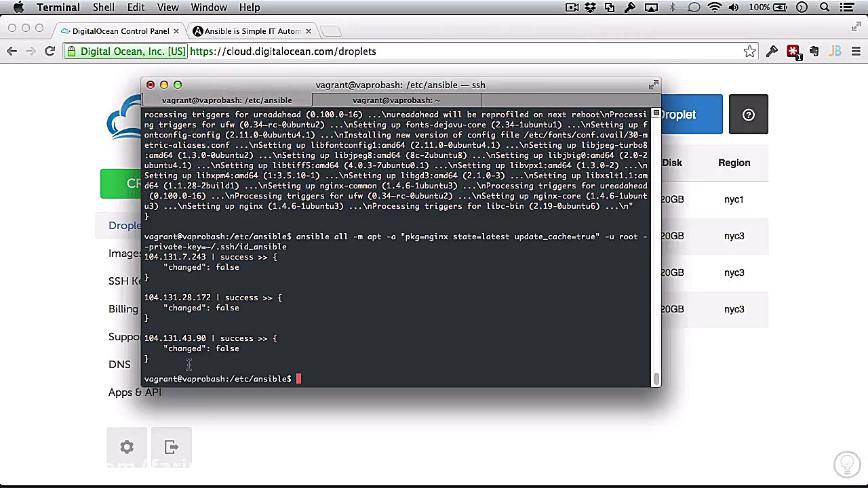The width and height of the screenshot is (868, 488).
Task: Open the Dropbox menu bar icon
Action: (591, 7)
